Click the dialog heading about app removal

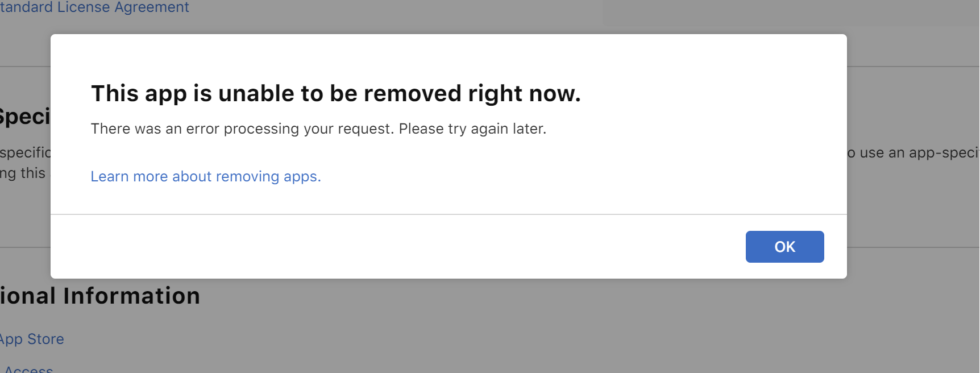coord(335,94)
